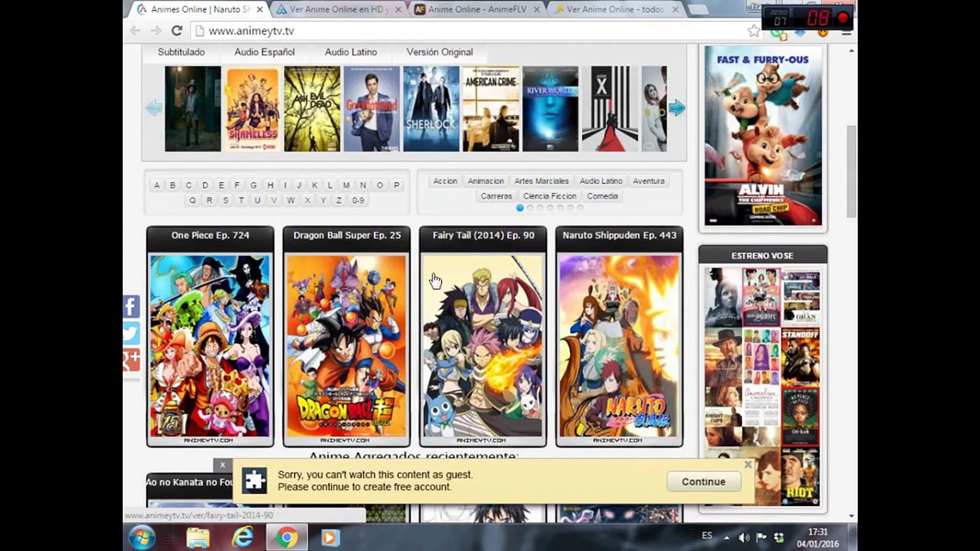This screenshot has height=551, width=980.
Task: Select first genre carousel page dot
Action: pos(520,208)
